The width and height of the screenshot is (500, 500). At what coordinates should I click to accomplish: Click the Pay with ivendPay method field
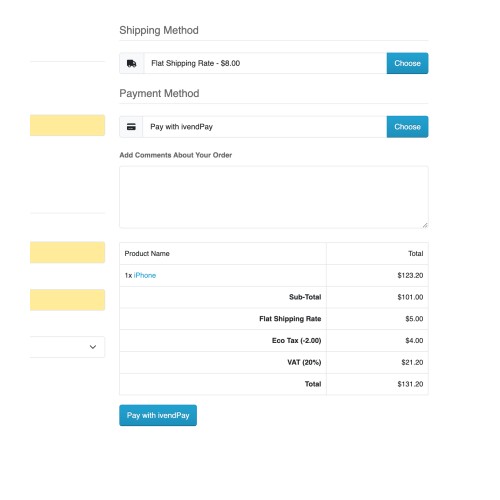[x=265, y=127]
